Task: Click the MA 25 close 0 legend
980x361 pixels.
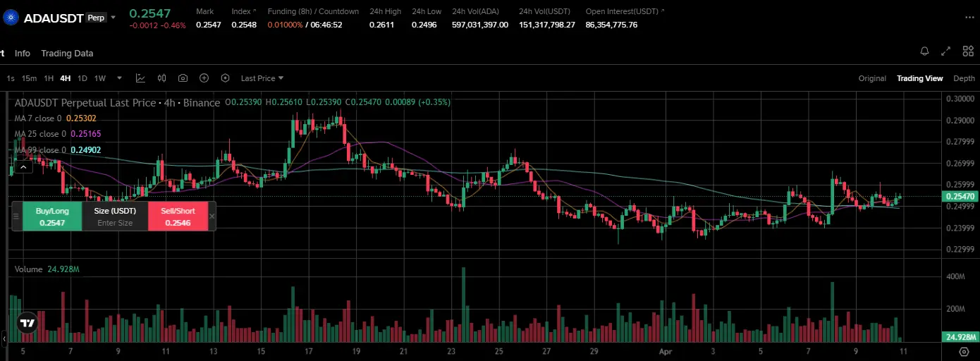Action: click(x=58, y=134)
